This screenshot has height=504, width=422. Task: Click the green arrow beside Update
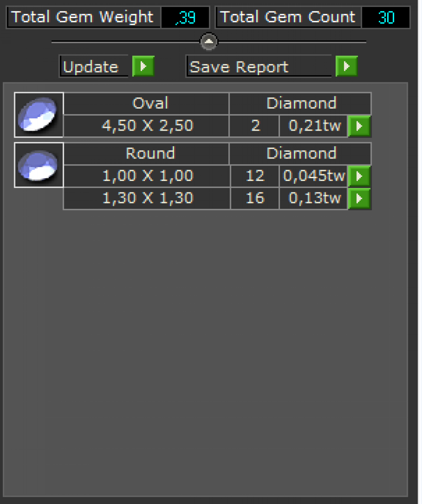click(143, 66)
